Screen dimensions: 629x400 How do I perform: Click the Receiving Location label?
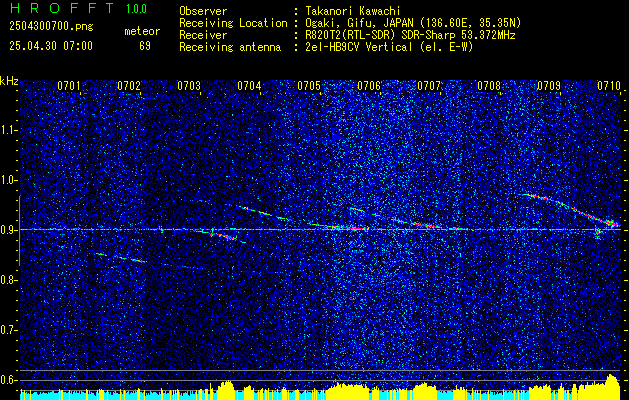(233, 23)
